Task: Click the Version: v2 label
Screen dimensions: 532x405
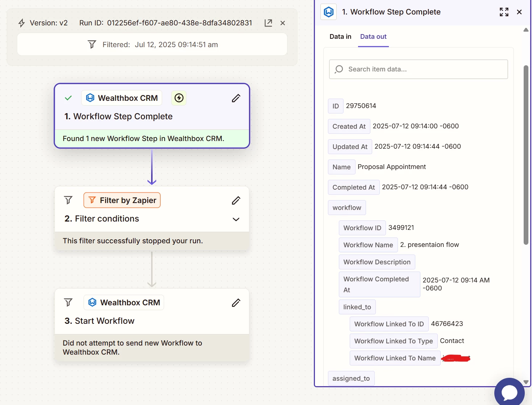Action: 49,23
